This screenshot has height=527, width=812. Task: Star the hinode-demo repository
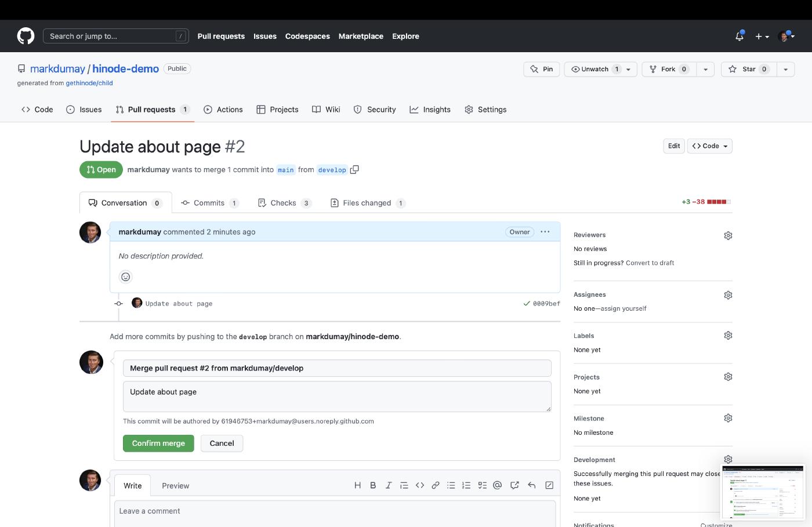pyautogui.click(x=748, y=69)
